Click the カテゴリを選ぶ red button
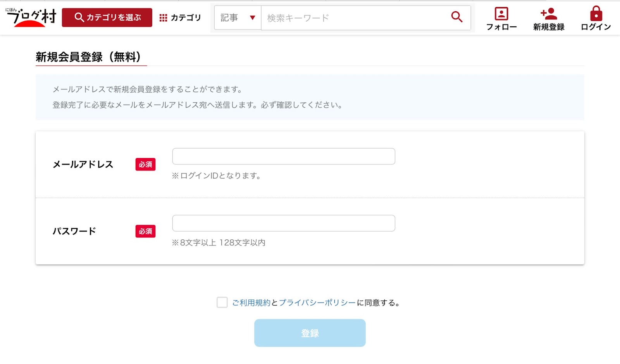 [107, 17]
